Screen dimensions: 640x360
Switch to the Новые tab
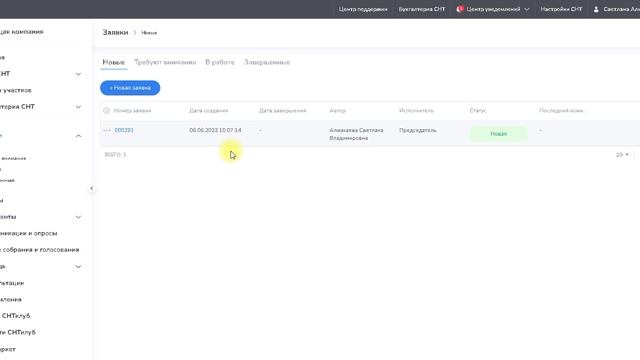coord(113,62)
